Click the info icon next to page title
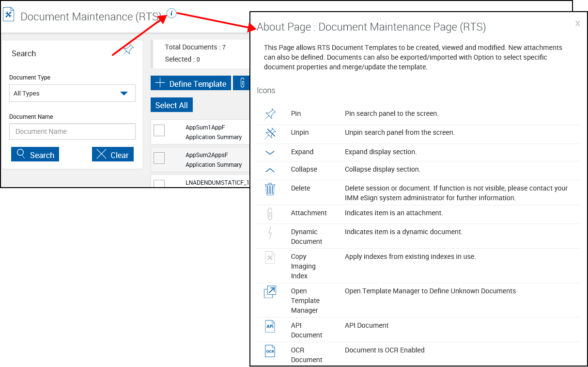 tap(171, 13)
